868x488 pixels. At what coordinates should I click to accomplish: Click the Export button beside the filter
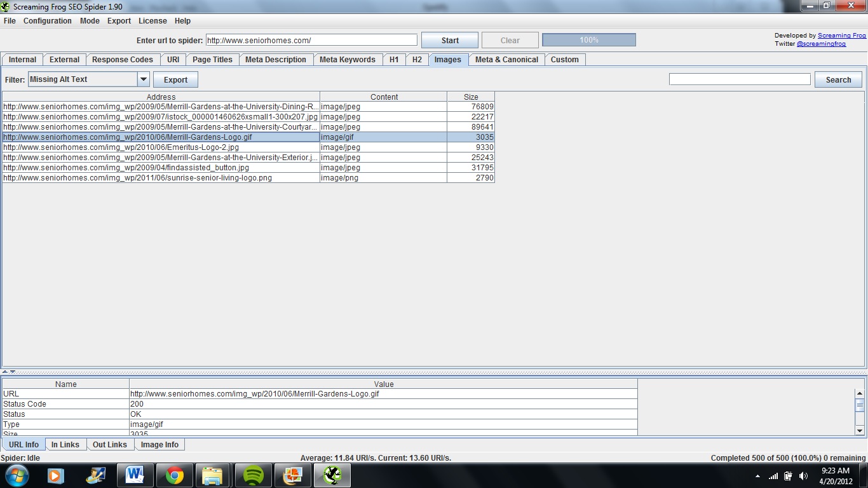tap(175, 79)
